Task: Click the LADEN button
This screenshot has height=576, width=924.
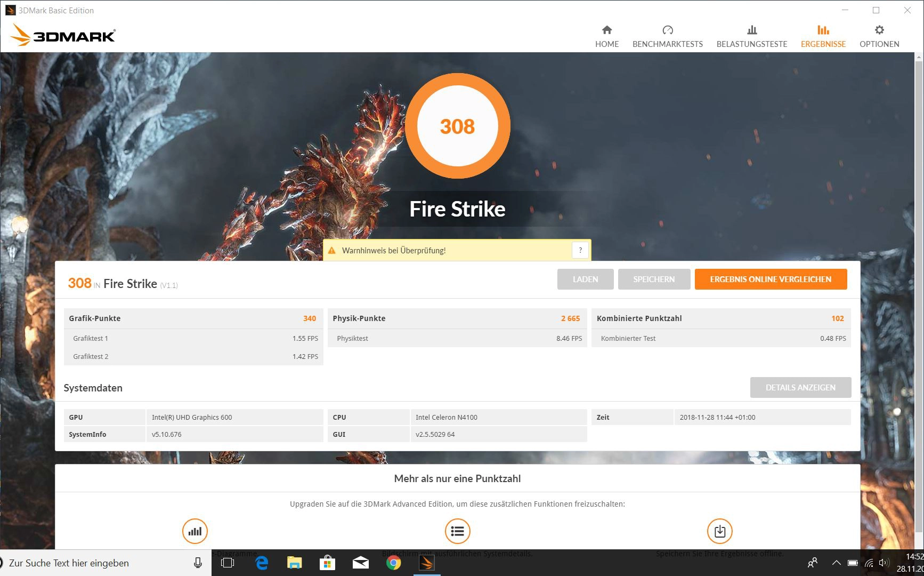Action: [585, 279]
